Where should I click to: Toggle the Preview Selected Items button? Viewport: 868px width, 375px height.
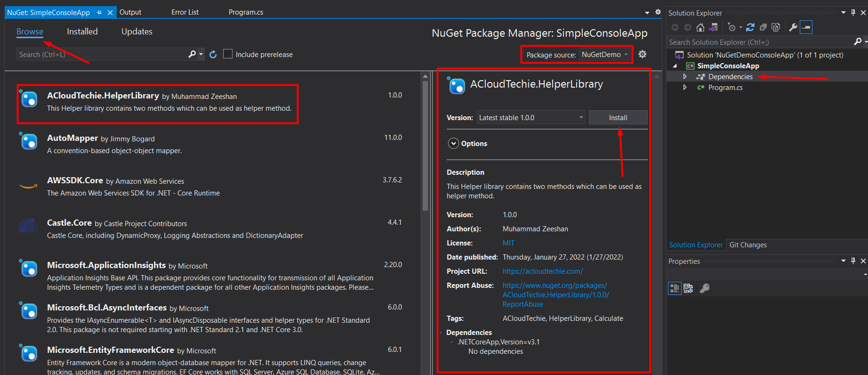coord(806,27)
